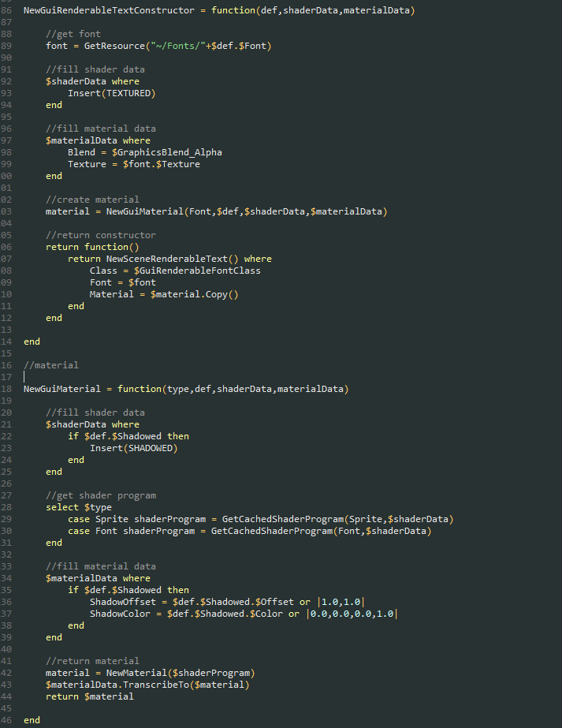Click the NewGuiRenderableTextConstructor function declaration line

219,10
